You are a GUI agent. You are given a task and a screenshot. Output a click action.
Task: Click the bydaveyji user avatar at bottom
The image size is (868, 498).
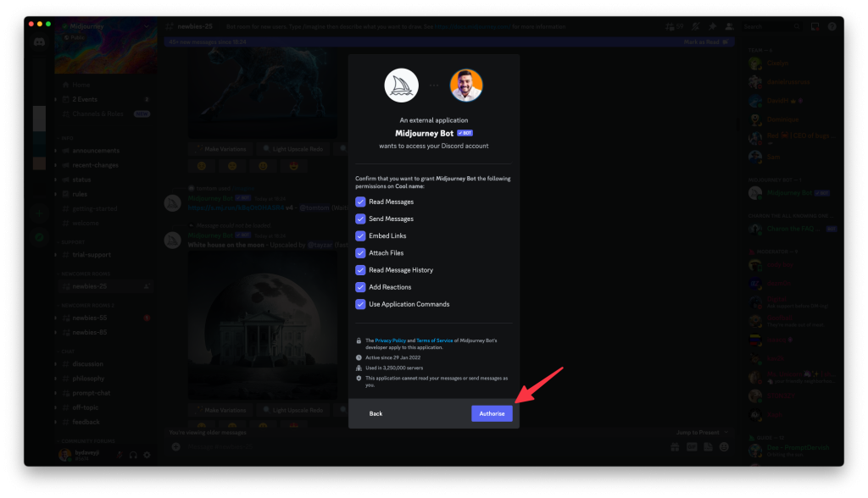64,455
